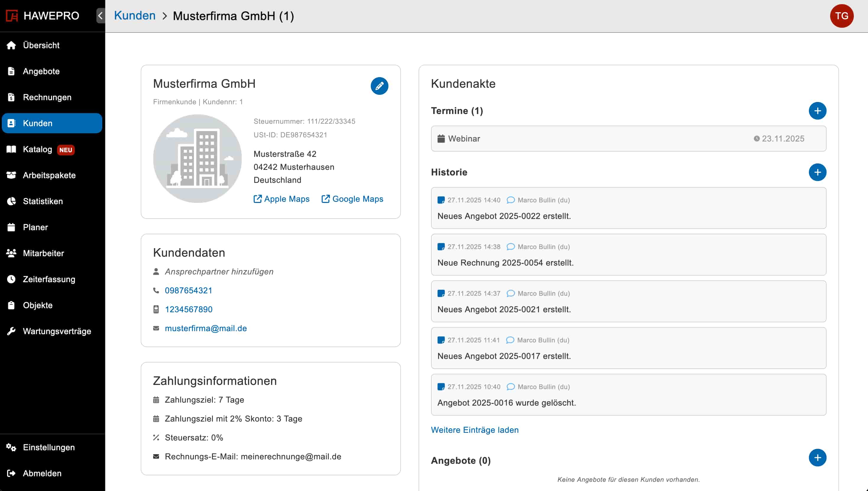Open the TG user avatar

(x=841, y=16)
